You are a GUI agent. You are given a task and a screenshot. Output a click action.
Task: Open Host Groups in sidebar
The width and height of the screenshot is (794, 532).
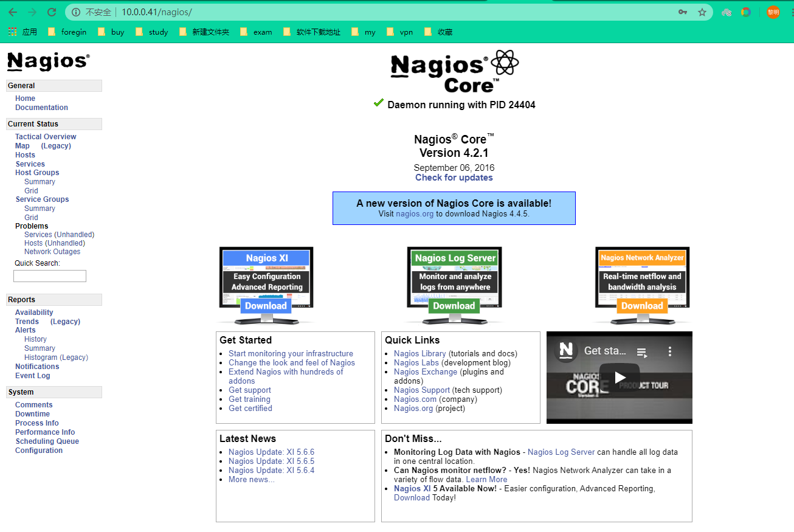(x=37, y=173)
